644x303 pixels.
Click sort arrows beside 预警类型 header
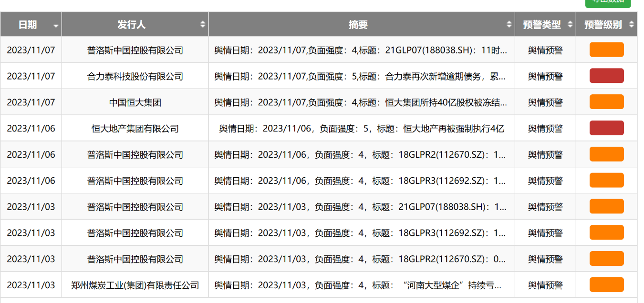point(570,24)
